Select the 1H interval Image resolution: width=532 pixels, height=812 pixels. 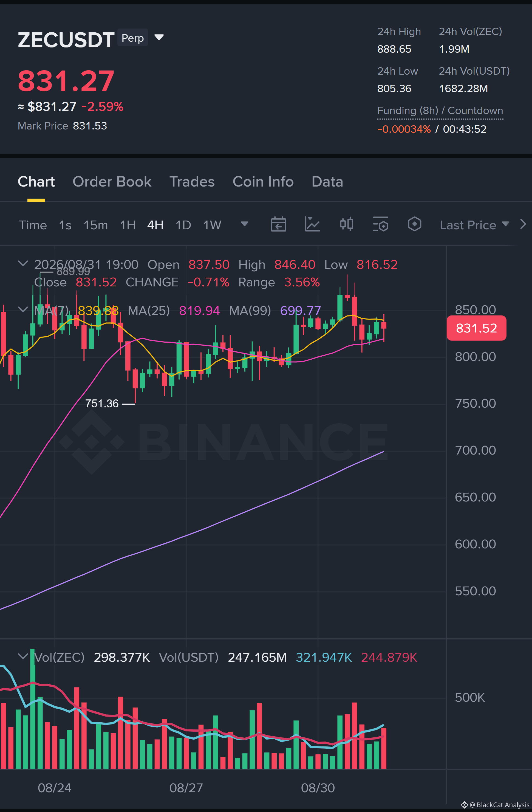coord(128,225)
